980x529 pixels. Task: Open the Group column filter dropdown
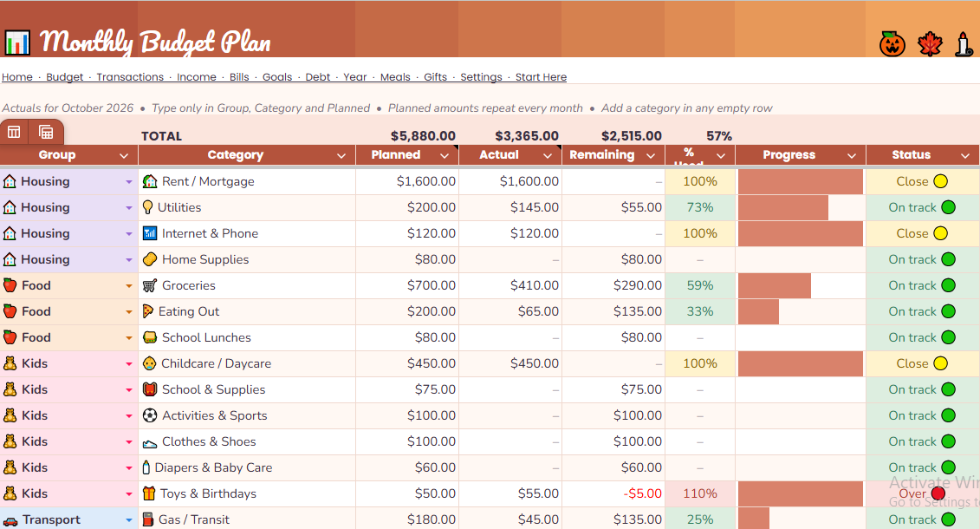point(124,156)
